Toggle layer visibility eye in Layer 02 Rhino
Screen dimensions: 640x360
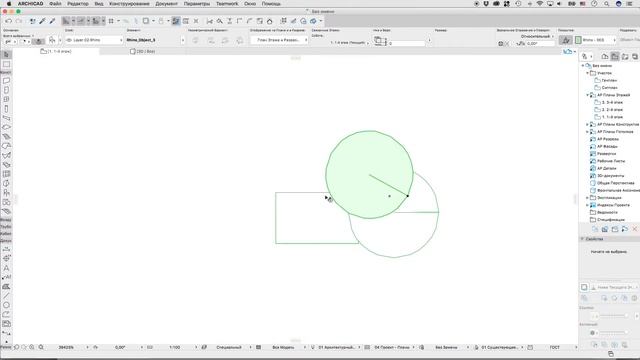click(x=69, y=40)
